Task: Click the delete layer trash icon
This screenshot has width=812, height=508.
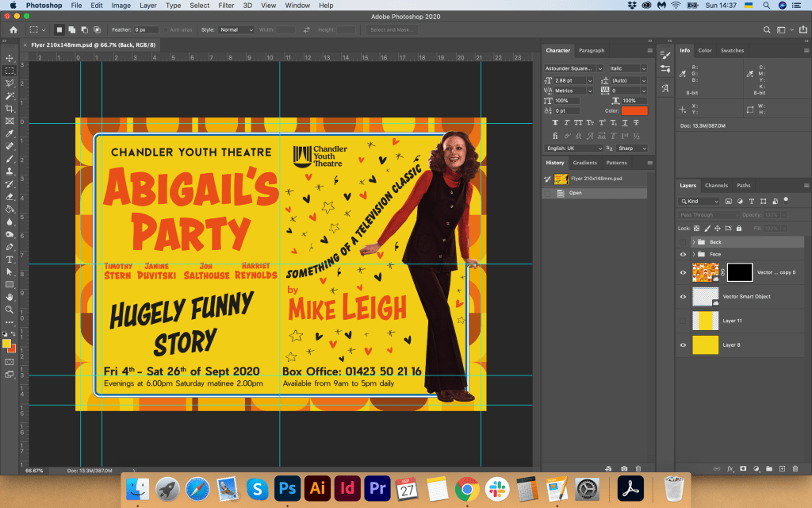Action: click(795, 468)
